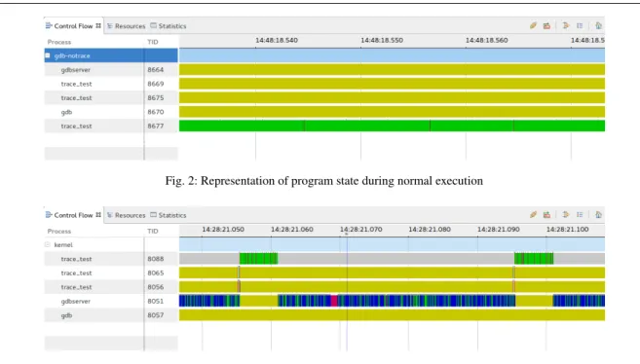Select the trace_test row with TID 8675
This screenshot has height=364, width=640.
[111, 98]
